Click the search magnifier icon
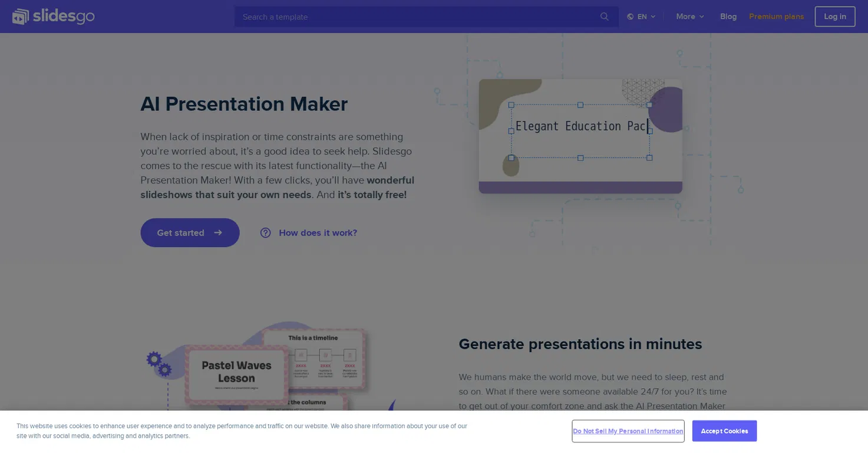The image size is (868, 453). (604, 17)
